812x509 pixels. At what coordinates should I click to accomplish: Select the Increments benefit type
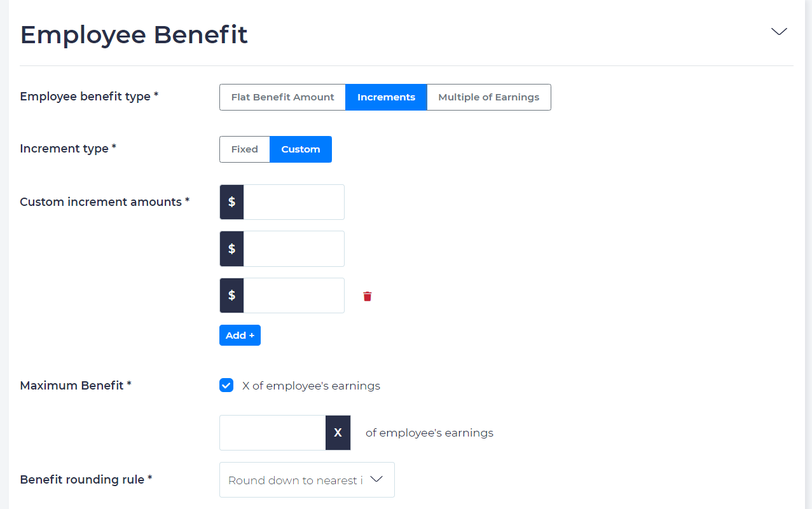[386, 97]
